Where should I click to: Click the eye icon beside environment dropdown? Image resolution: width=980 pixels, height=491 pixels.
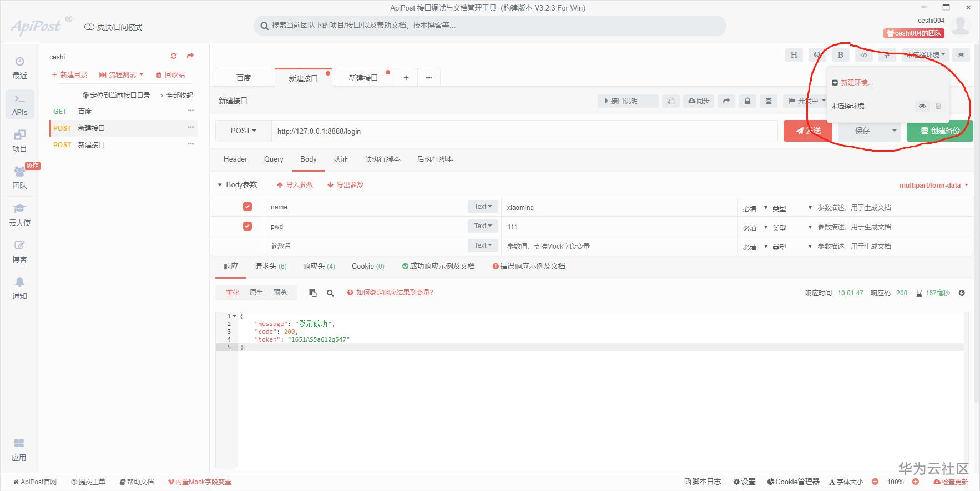coord(961,55)
